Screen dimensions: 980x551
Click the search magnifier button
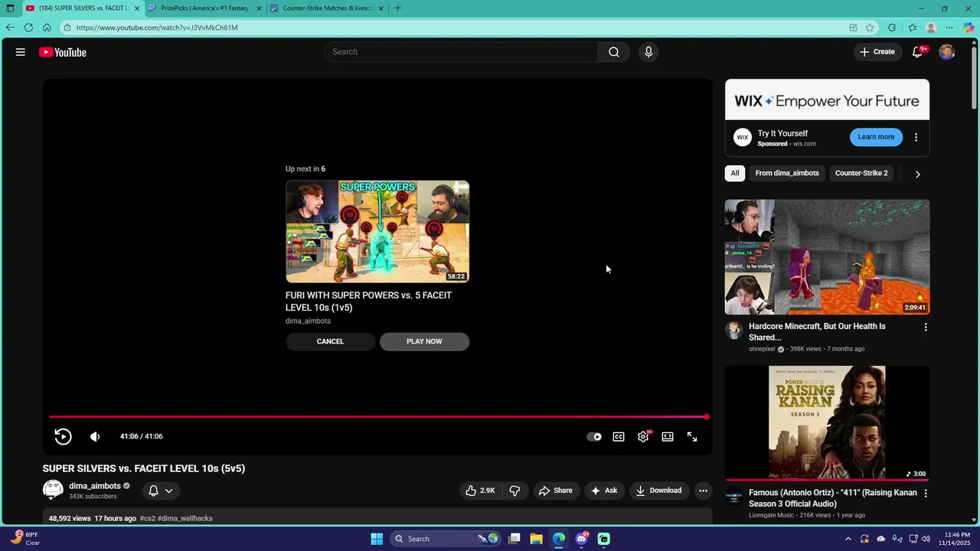point(614,52)
